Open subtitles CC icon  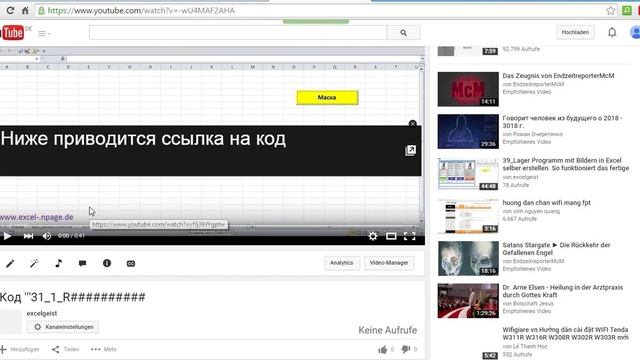tap(131, 264)
